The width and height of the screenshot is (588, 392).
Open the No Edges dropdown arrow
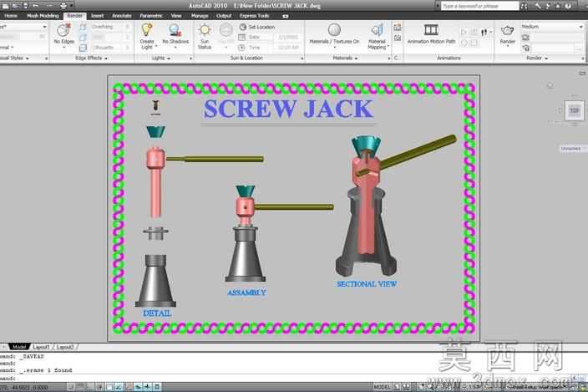[x=63, y=47]
